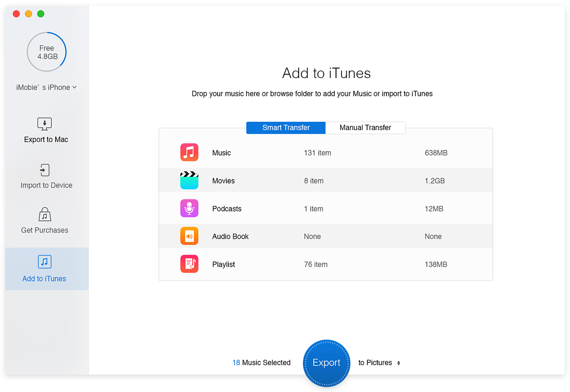Click the '1 item' count
Screen dimensions: 570x392
pos(314,209)
